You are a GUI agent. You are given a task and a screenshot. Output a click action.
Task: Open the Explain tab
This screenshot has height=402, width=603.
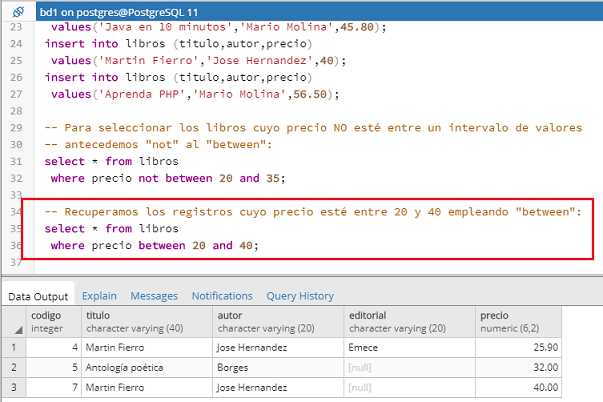point(99,296)
